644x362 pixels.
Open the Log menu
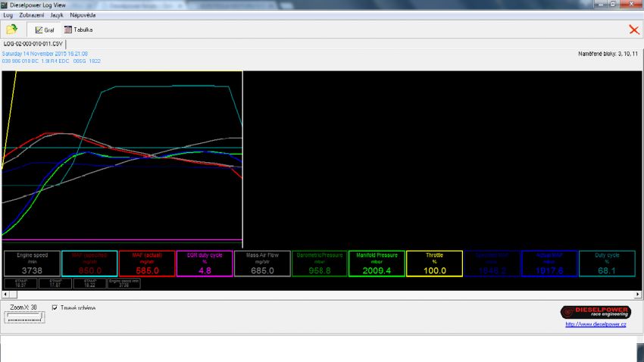pyautogui.click(x=8, y=15)
